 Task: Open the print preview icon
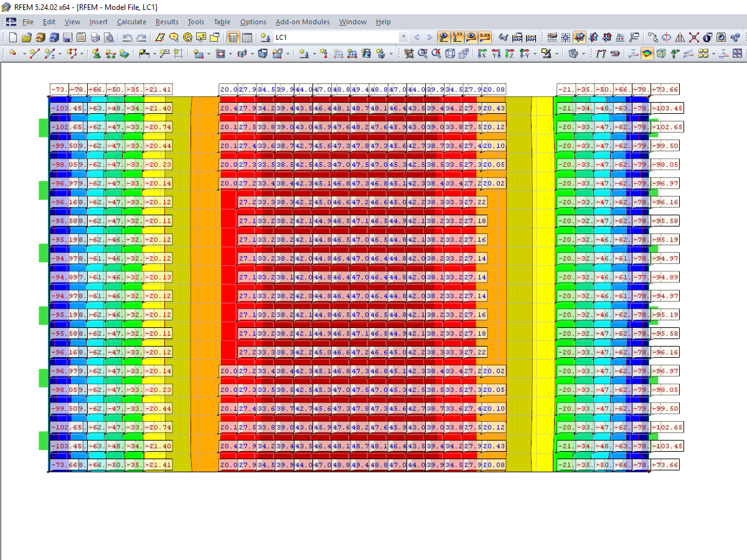[107, 37]
